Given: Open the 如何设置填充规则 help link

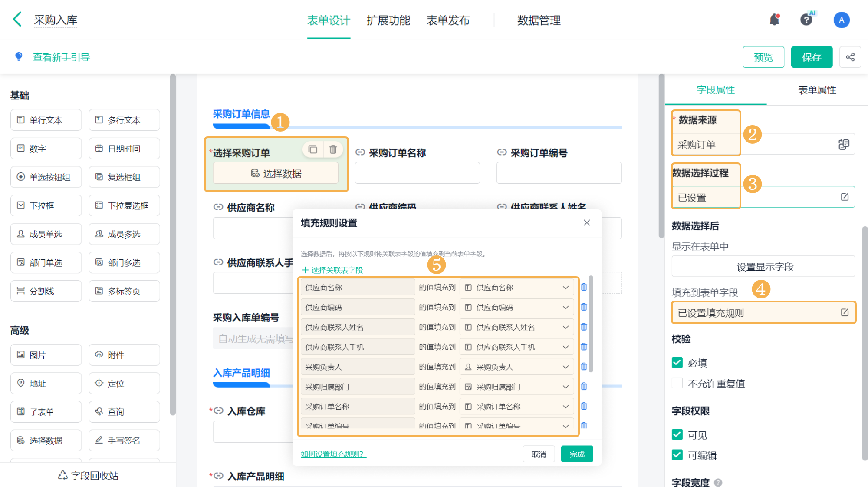Looking at the screenshot, I should coord(333,454).
